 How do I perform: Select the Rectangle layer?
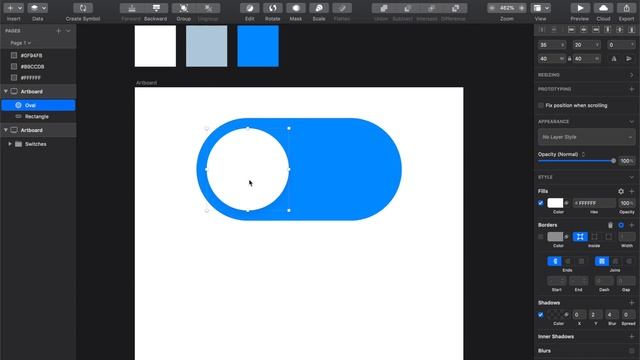point(38,116)
